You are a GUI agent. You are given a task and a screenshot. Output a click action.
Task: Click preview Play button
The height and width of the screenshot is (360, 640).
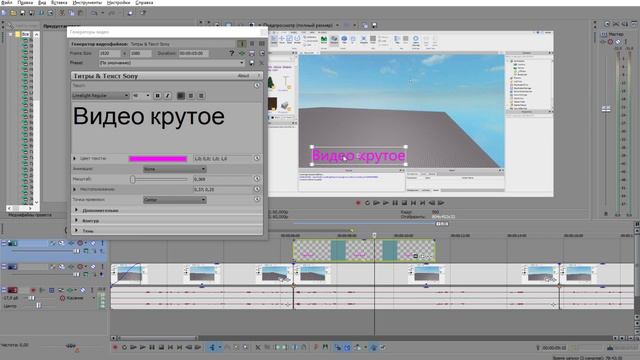click(x=386, y=203)
